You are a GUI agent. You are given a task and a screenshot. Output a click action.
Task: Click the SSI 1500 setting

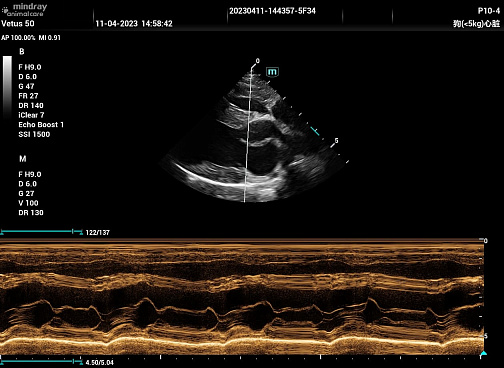tap(34, 134)
